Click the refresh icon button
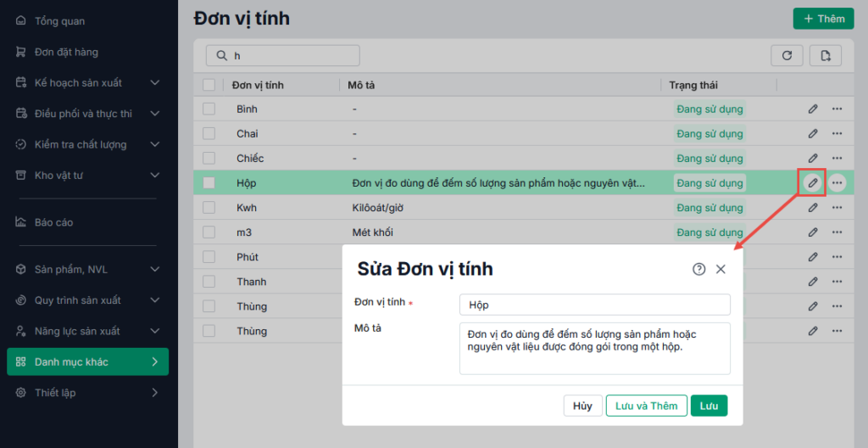The width and height of the screenshot is (868, 448). [x=787, y=55]
